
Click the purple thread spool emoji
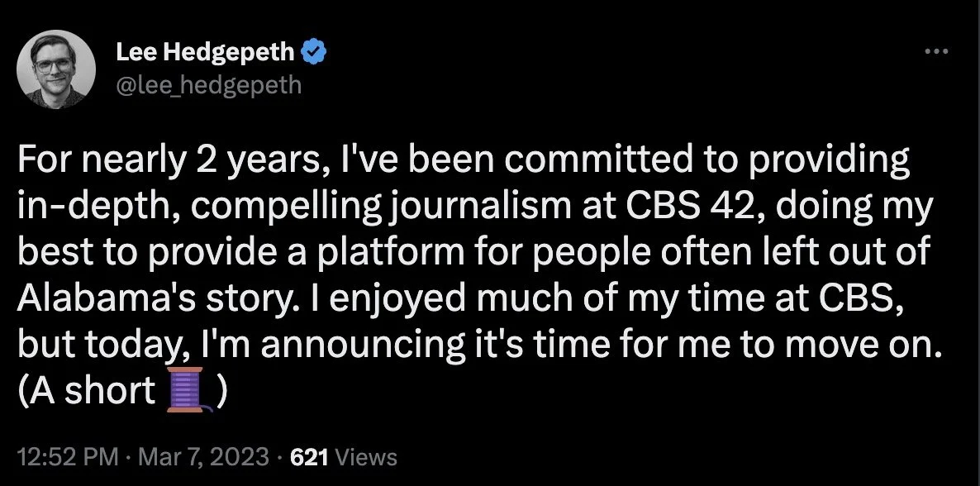[186, 390]
